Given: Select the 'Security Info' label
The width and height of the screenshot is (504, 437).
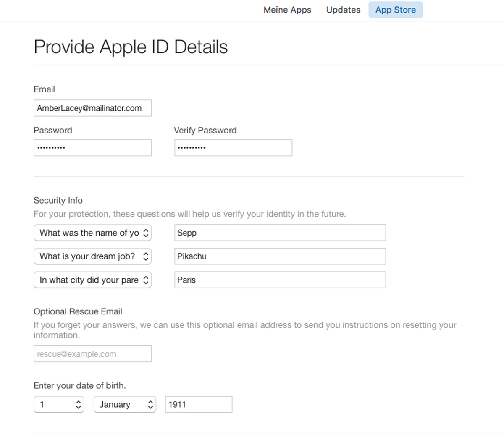Looking at the screenshot, I should click(x=58, y=201).
